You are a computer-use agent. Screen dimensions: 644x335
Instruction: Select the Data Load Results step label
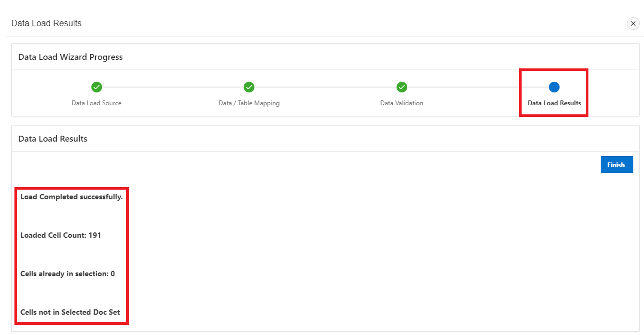pos(554,103)
